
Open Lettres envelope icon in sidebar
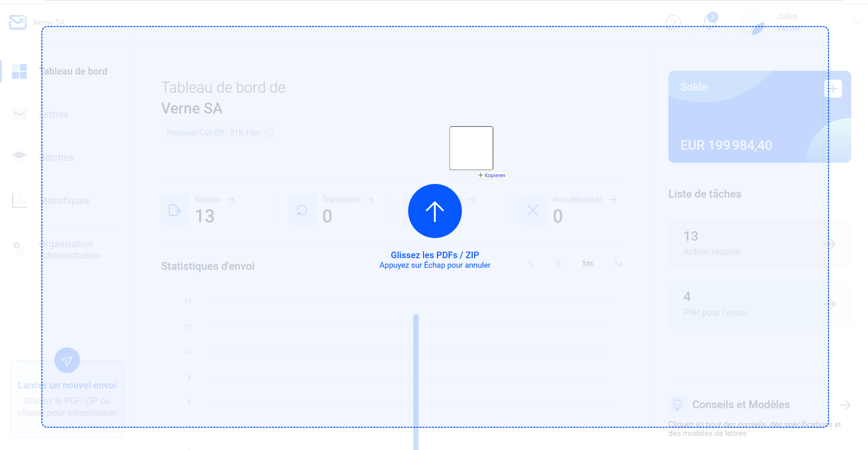[x=19, y=114]
